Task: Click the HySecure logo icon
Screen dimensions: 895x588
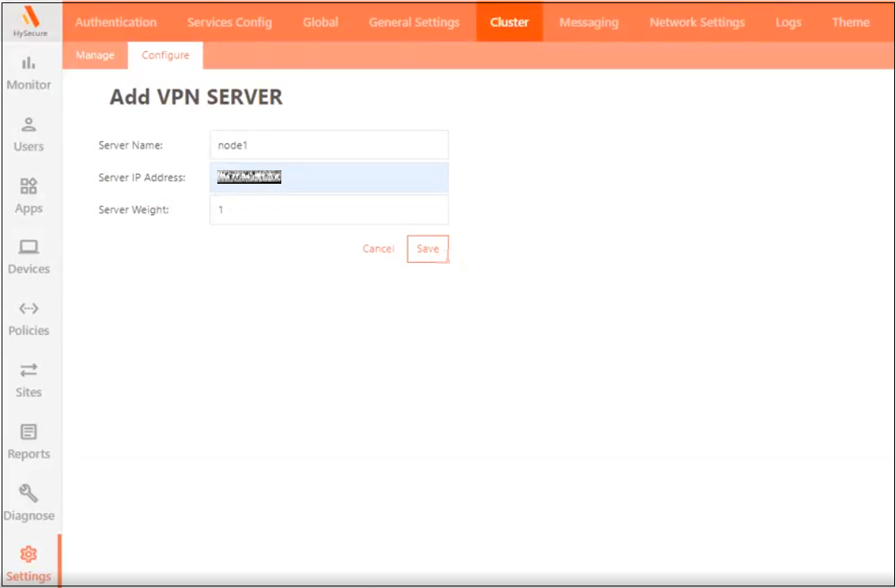Action: click(x=30, y=18)
